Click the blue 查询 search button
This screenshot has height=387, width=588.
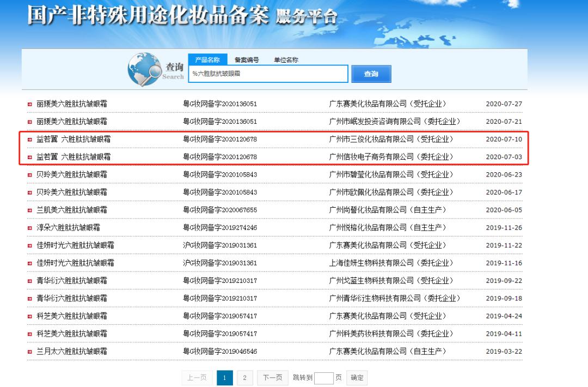[x=371, y=74]
